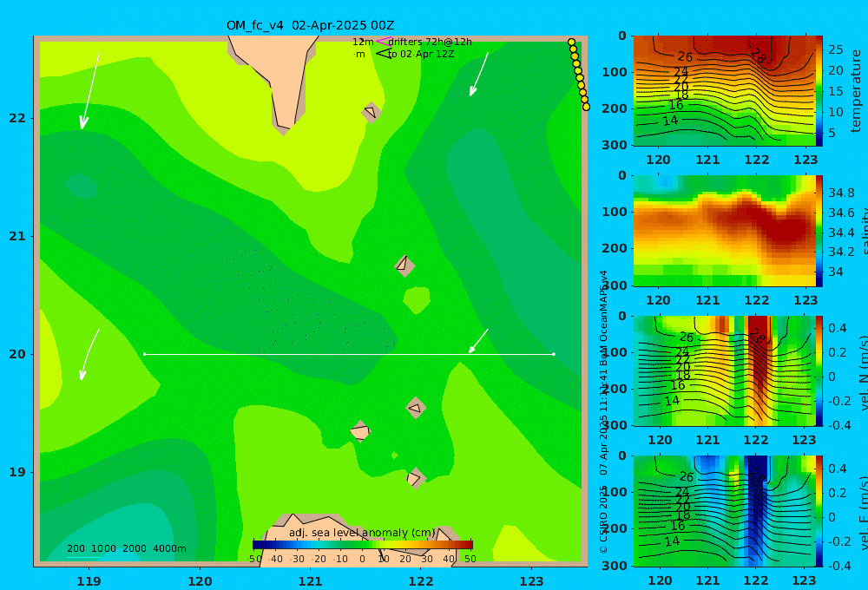Click latitude tick label "22" on main map
Image resolution: width=868 pixels, height=590 pixels.
coord(17,118)
